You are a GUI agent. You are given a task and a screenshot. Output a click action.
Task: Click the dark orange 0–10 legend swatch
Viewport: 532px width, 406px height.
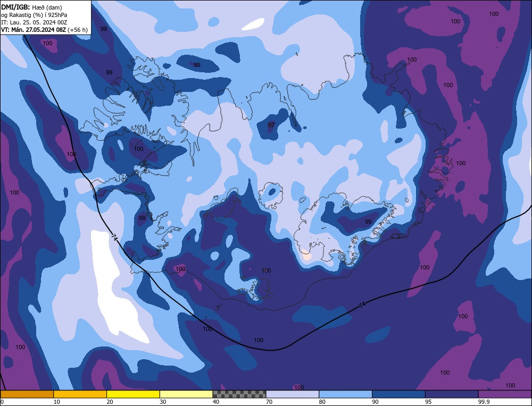(27, 394)
